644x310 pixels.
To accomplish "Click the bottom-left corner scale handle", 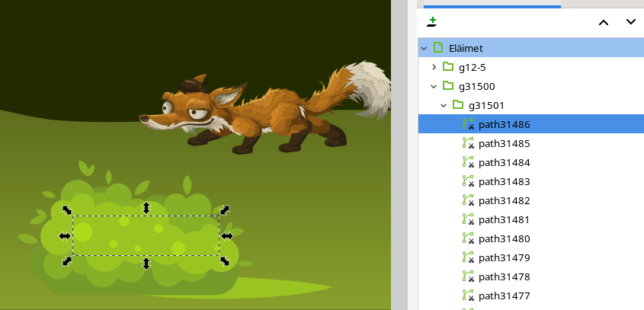I will click(67, 261).
